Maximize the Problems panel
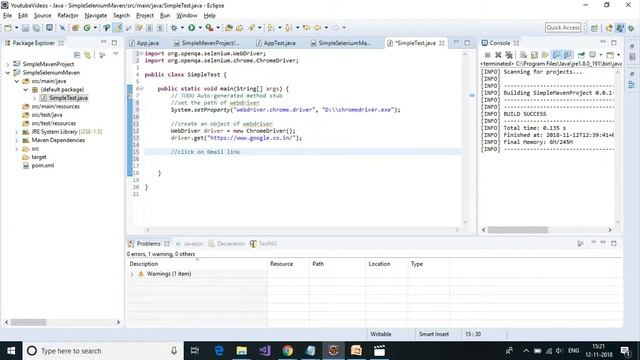The height and width of the screenshot is (360, 640). 613,243
